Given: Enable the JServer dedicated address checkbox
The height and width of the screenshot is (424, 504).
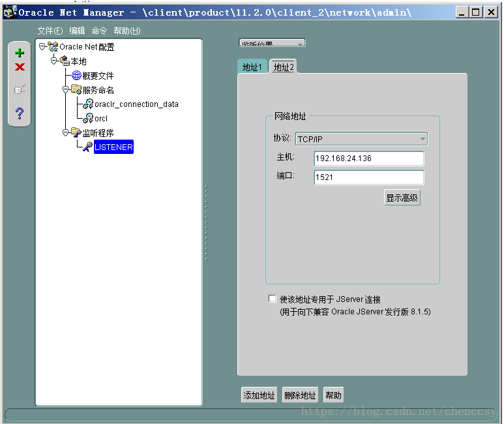Looking at the screenshot, I should coord(273,299).
